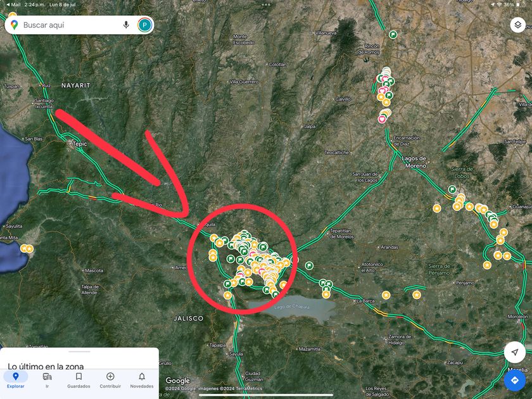
Task: Select the Lagos de Moreno label
Action: [x=414, y=162]
